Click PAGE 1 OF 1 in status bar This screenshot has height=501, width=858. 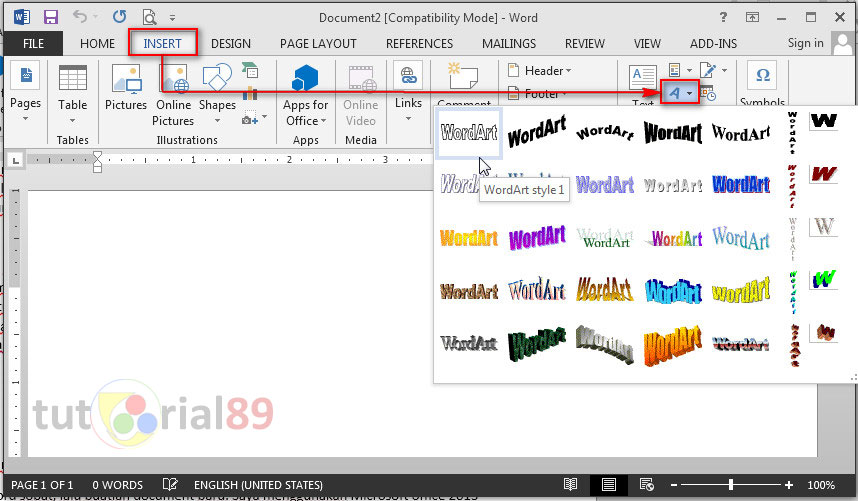42,485
